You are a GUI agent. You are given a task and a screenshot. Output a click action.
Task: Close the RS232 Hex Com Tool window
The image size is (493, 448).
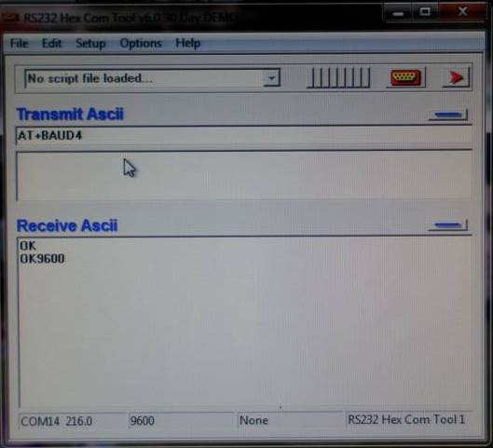(x=462, y=12)
